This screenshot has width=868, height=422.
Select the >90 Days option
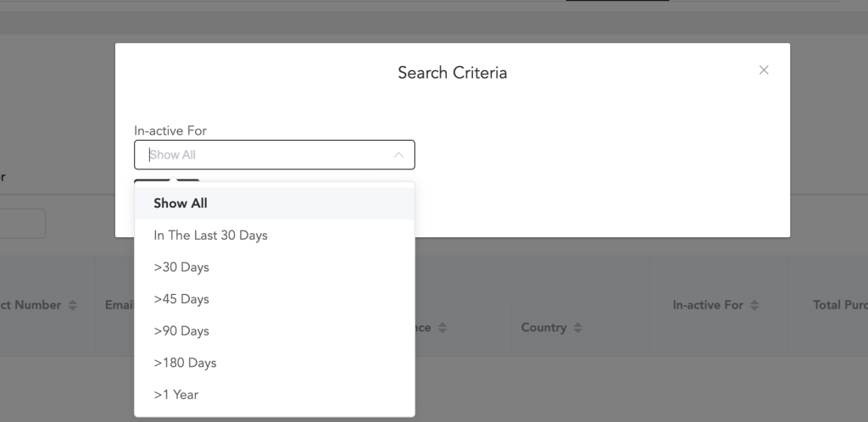tap(275, 331)
